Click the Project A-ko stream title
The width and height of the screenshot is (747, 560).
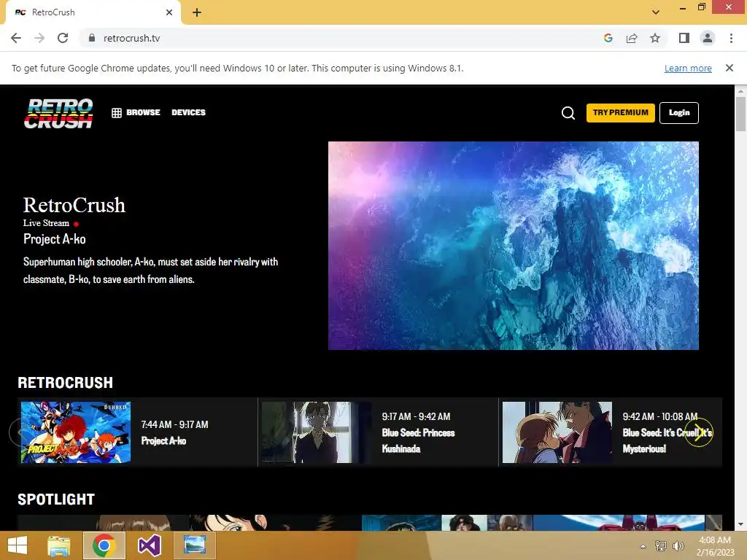pos(55,239)
